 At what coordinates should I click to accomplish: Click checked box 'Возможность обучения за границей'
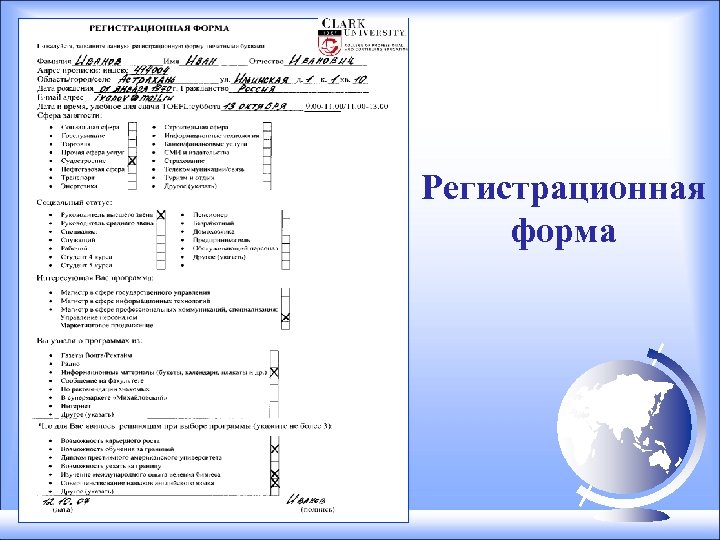(x=275, y=449)
